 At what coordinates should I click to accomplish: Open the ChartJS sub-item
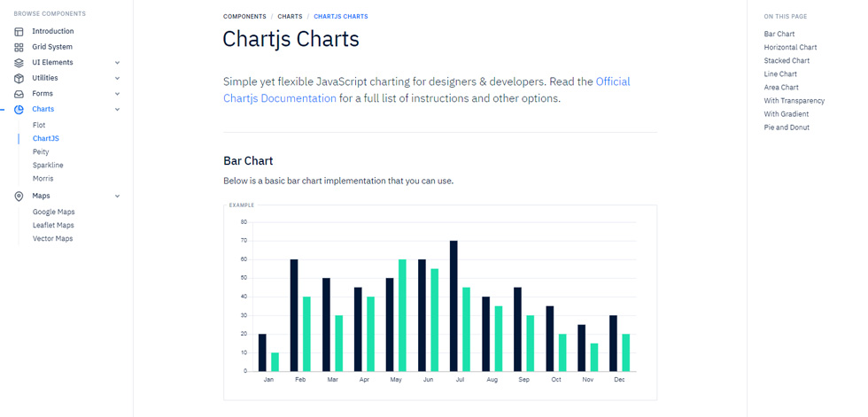point(46,138)
